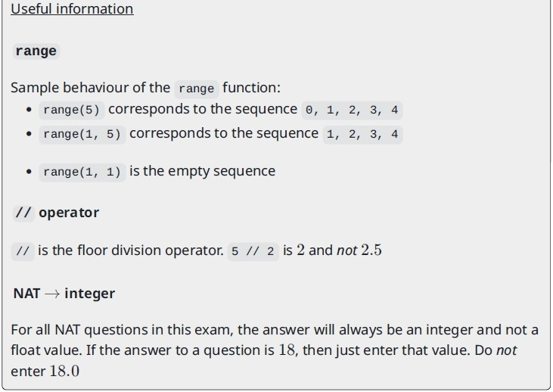Click the 5 // 2 code example
Image resolution: width=553 pixels, height=392 pixels.
point(253,251)
